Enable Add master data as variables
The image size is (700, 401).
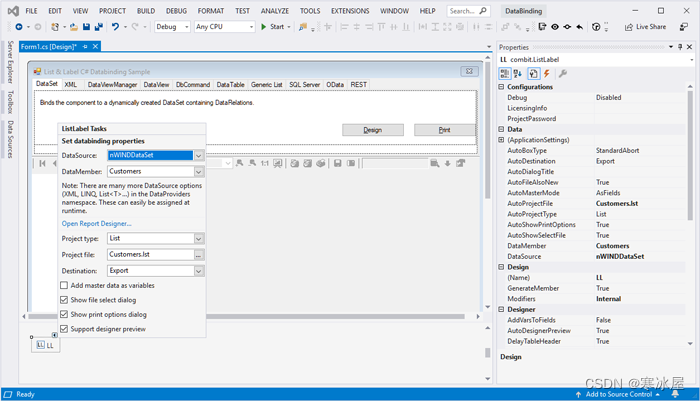click(64, 285)
